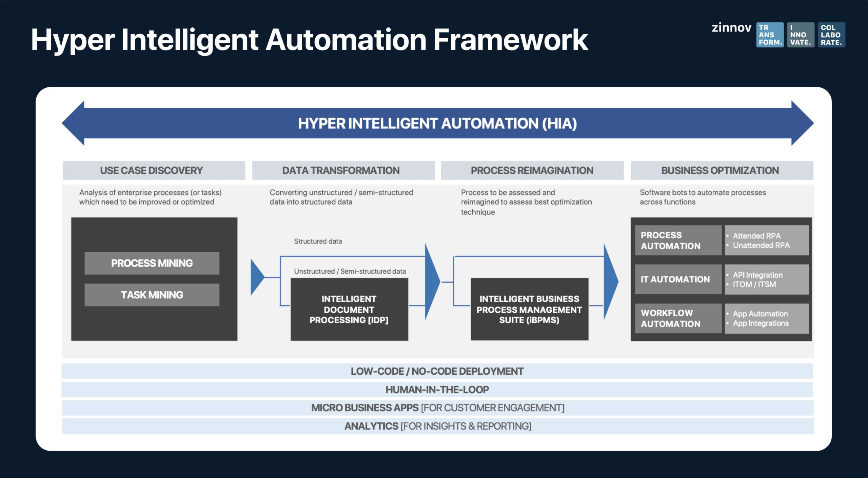
Task: Click the PROCESS MINING box
Action: [152, 263]
